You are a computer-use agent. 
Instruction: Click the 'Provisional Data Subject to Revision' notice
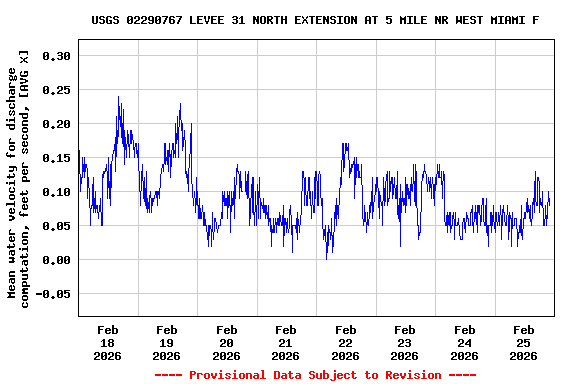pyautogui.click(x=315, y=375)
